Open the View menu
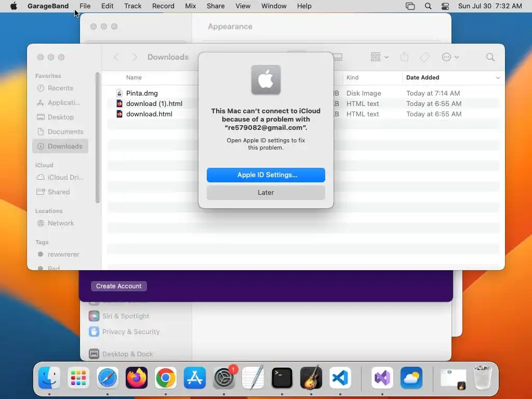This screenshot has height=399, width=532. [x=243, y=6]
